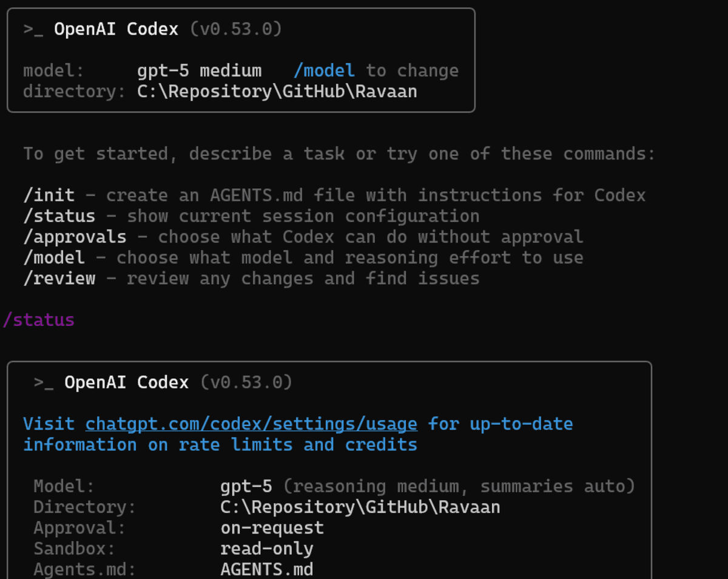The width and height of the screenshot is (728, 579).
Task: Open the chatgpt.com/codex/settings/usage link
Action: [251, 424]
